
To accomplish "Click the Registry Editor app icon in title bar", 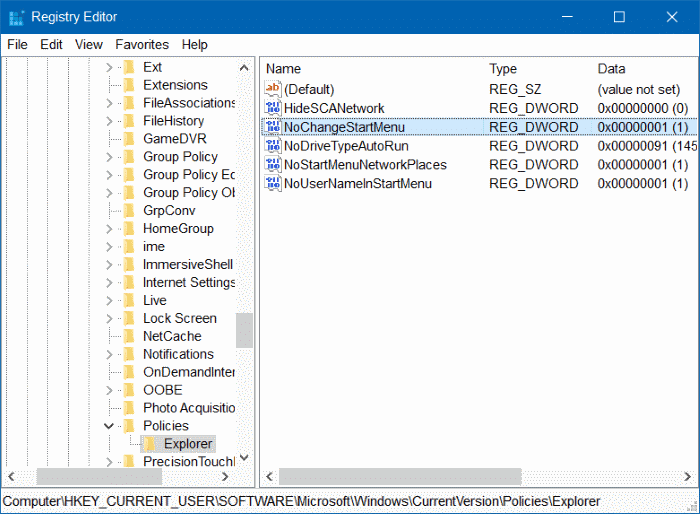I will (16, 17).
